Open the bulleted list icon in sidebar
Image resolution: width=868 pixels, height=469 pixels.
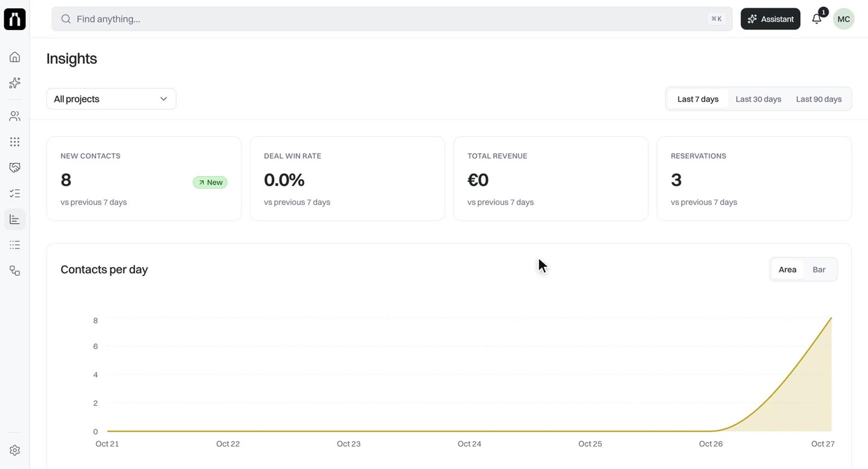click(15, 245)
